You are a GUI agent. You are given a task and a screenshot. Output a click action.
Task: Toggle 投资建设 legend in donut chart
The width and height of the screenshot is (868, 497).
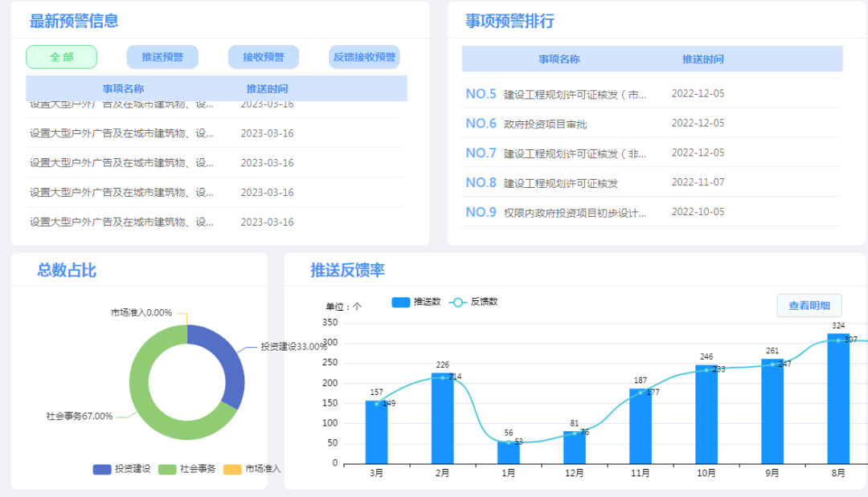(121, 469)
